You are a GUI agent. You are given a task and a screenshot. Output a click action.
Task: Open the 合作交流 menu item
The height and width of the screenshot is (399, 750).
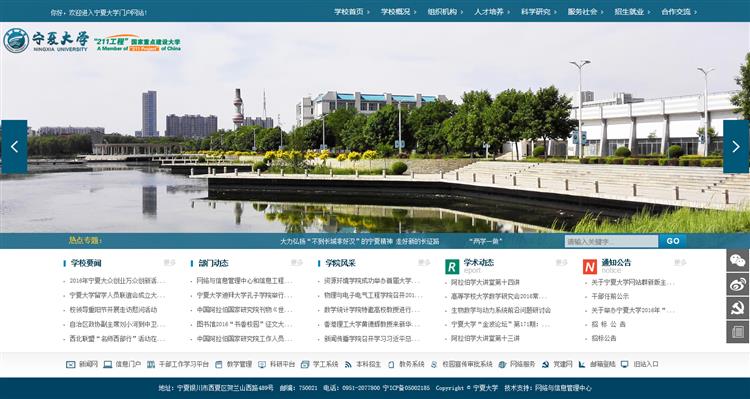pos(679,12)
